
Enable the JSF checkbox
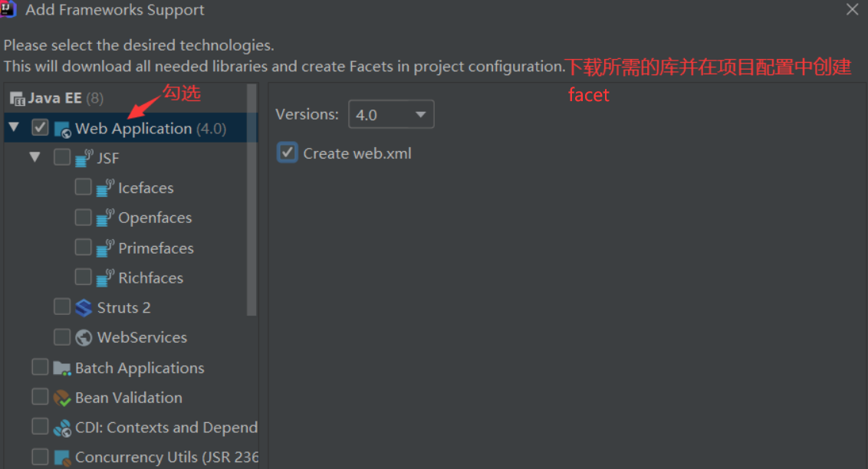tap(62, 157)
